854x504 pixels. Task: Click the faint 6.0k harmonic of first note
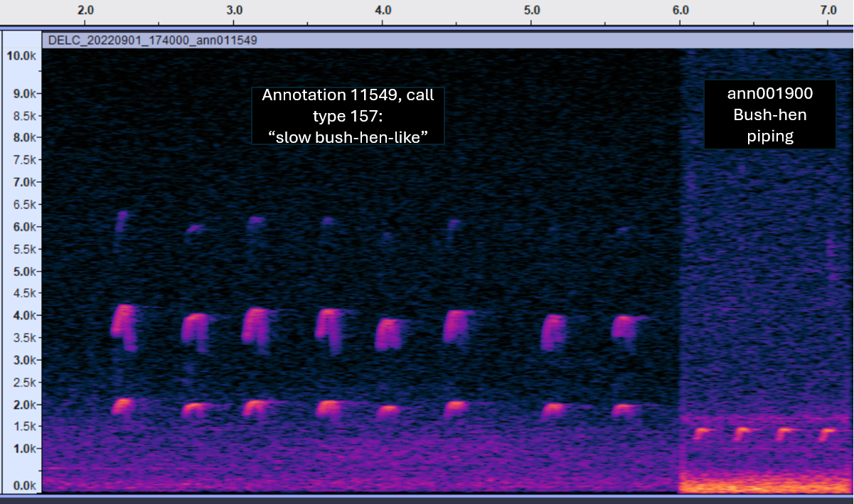point(121,220)
